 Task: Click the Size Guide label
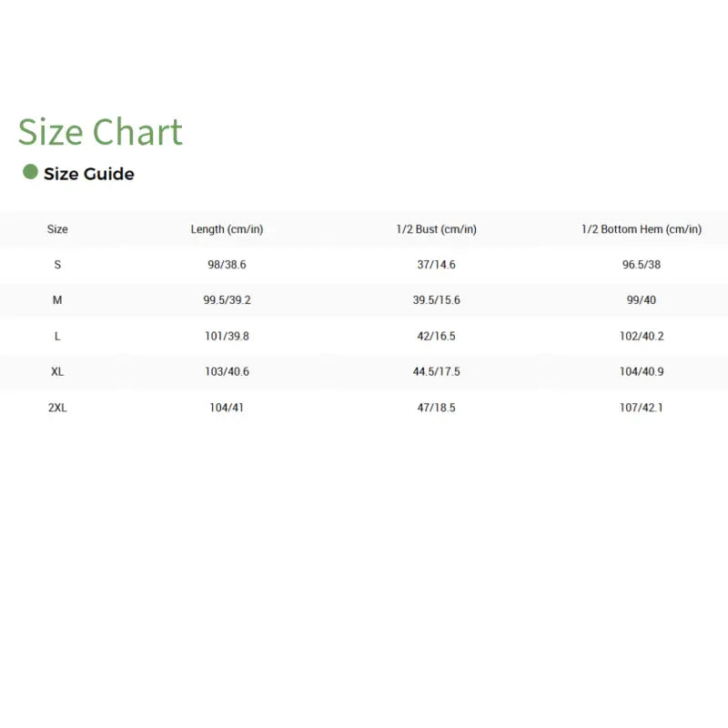(x=89, y=174)
